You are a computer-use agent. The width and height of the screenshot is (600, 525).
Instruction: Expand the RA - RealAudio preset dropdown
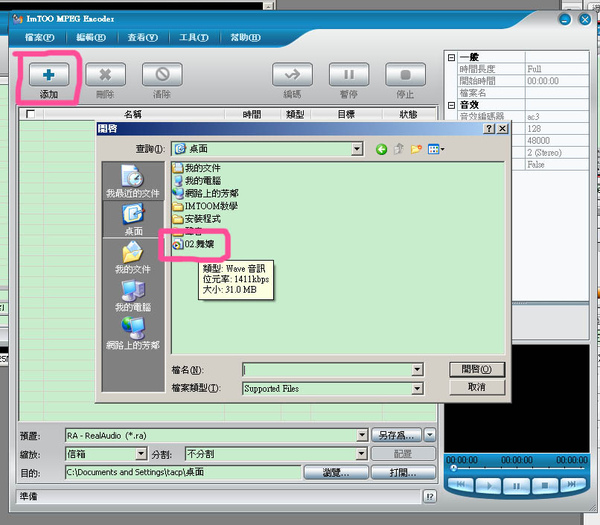pos(362,435)
